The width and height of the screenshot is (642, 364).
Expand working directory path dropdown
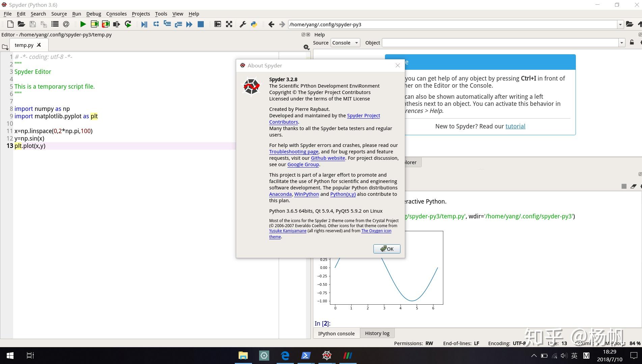tap(620, 25)
